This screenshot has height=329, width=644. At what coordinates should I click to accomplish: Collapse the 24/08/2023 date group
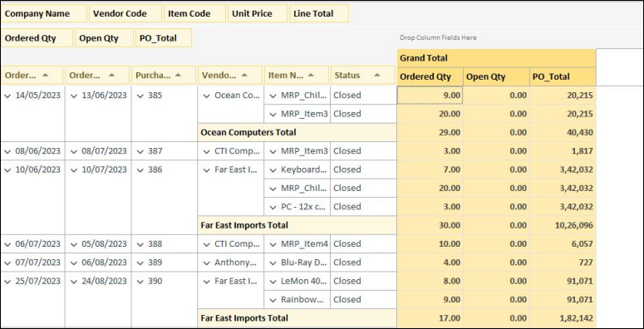click(73, 282)
